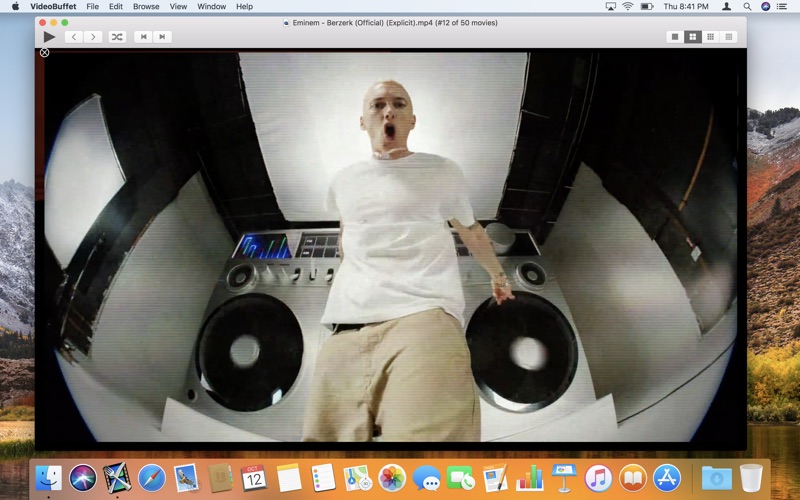Open the Browse menu
Image resolution: width=800 pixels, height=500 pixels.
(x=146, y=7)
